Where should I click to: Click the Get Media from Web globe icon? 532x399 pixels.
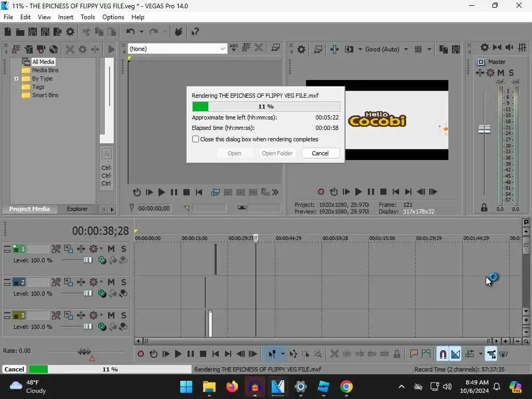click(x=54, y=49)
